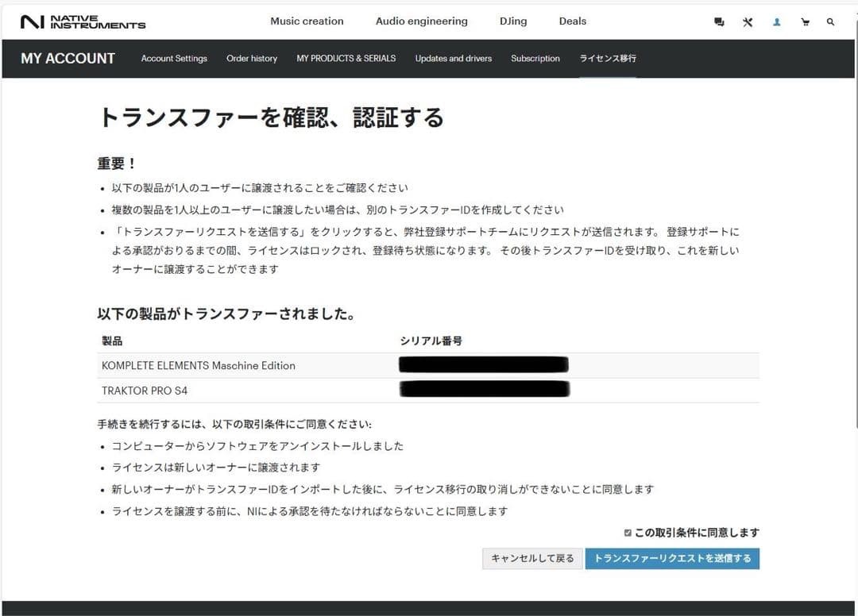The width and height of the screenshot is (858, 616).
Task: Open the user account icon
Action: (x=776, y=22)
